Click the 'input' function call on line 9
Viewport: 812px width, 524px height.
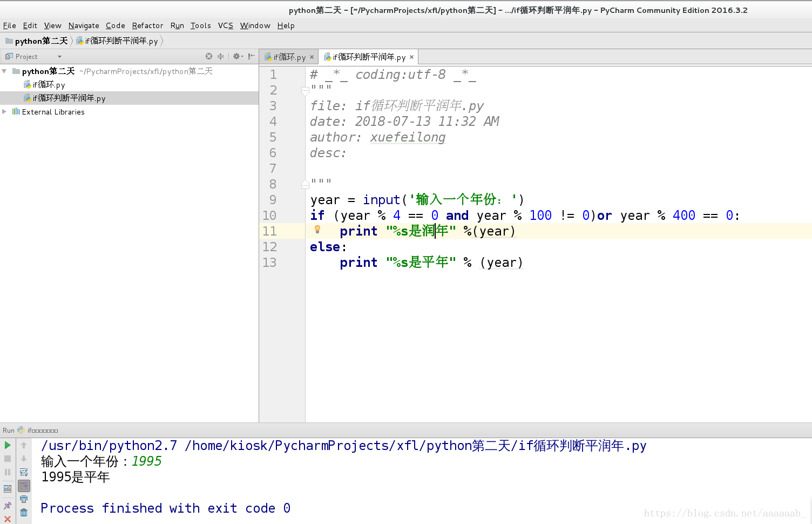click(x=382, y=200)
